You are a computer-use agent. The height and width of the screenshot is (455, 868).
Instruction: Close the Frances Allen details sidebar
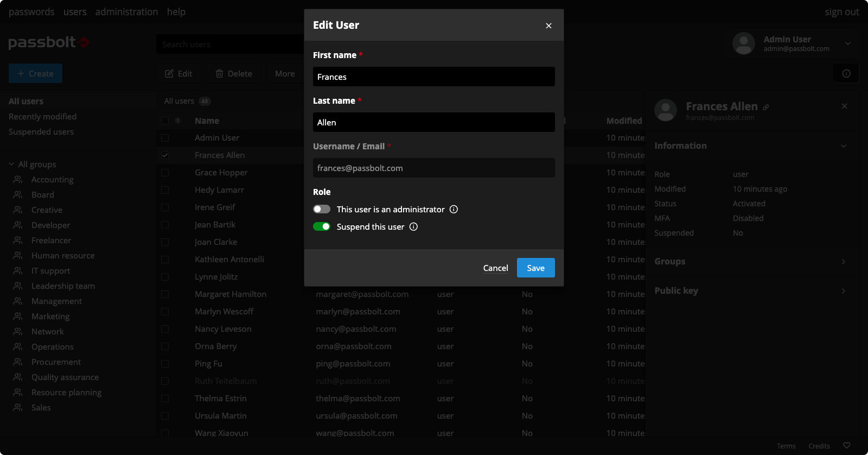coord(844,106)
